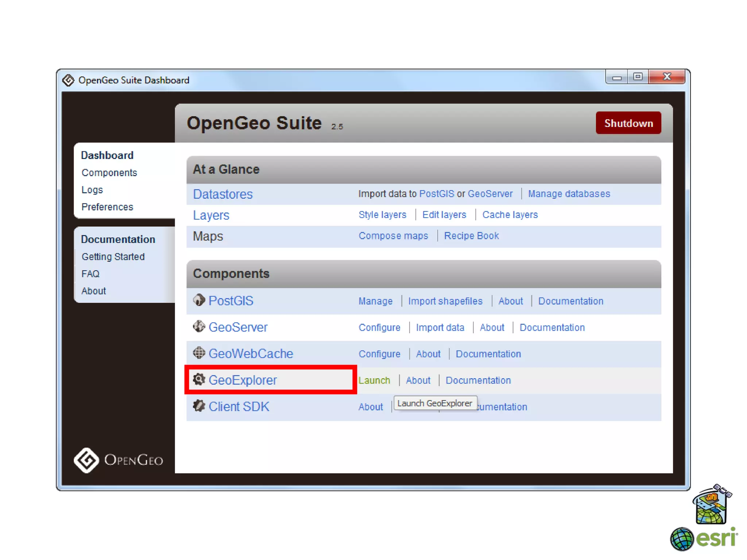Open Logs in the sidebar menu
This screenshot has height=560, width=747.
92,190
